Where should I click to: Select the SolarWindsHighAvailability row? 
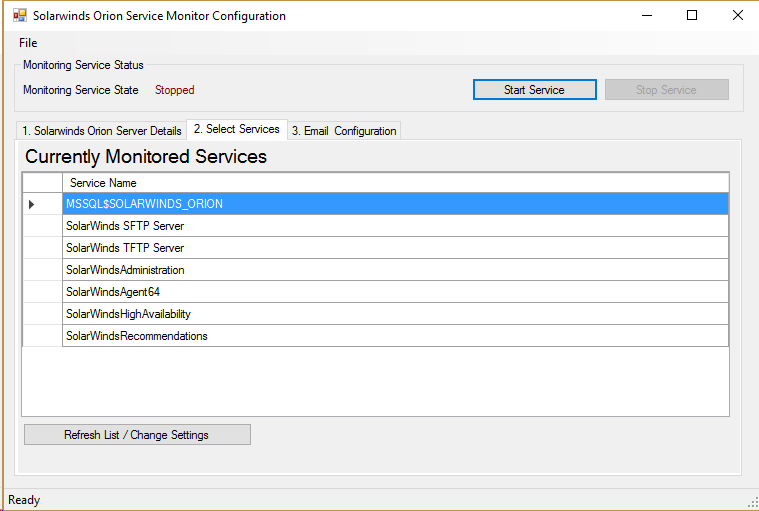coord(395,314)
